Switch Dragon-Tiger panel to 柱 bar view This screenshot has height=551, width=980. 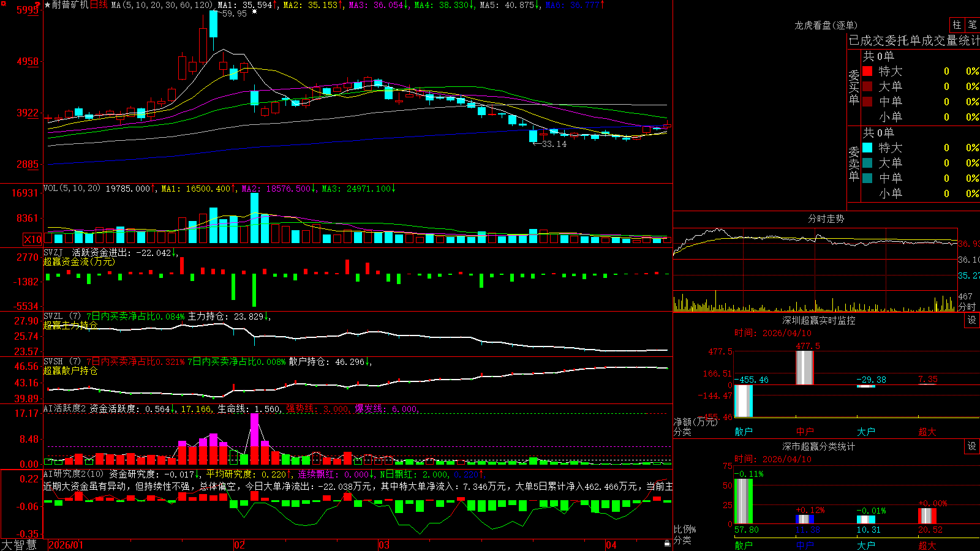(957, 24)
